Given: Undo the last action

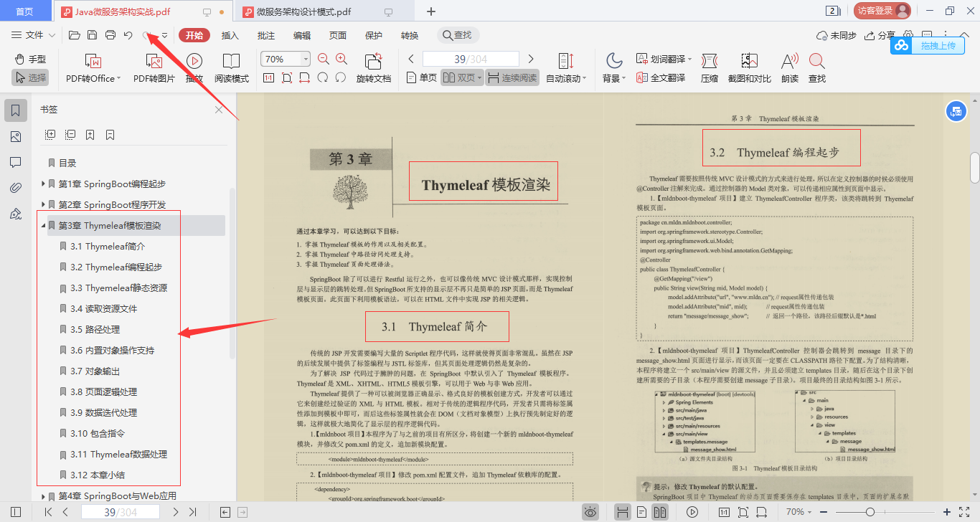Looking at the screenshot, I should pos(128,35).
